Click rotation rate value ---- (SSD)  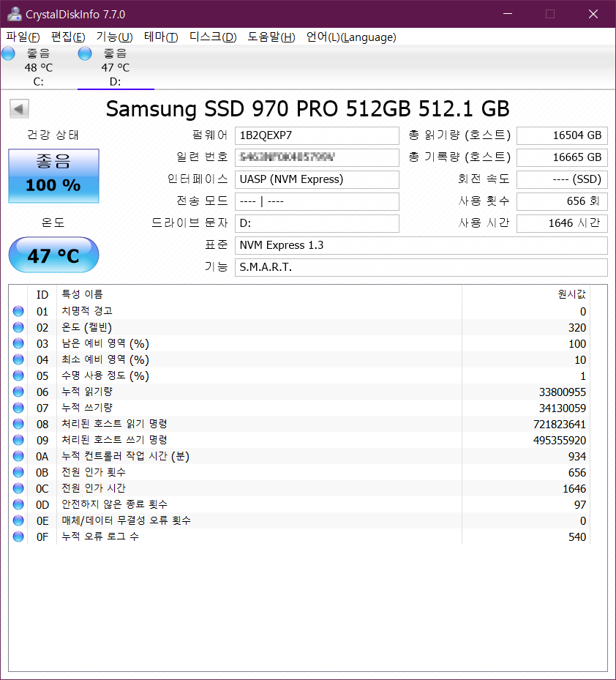[x=562, y=179]
